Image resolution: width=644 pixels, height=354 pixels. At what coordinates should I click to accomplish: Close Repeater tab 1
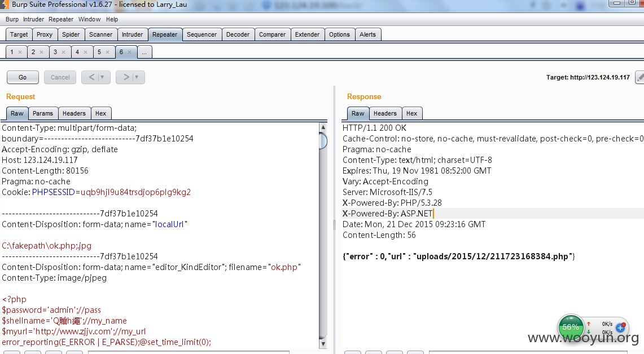click(x=20, y=52)
